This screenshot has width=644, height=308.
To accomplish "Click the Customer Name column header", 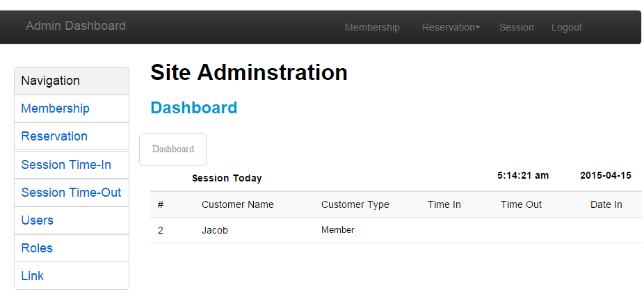I will tap(237, 204).
